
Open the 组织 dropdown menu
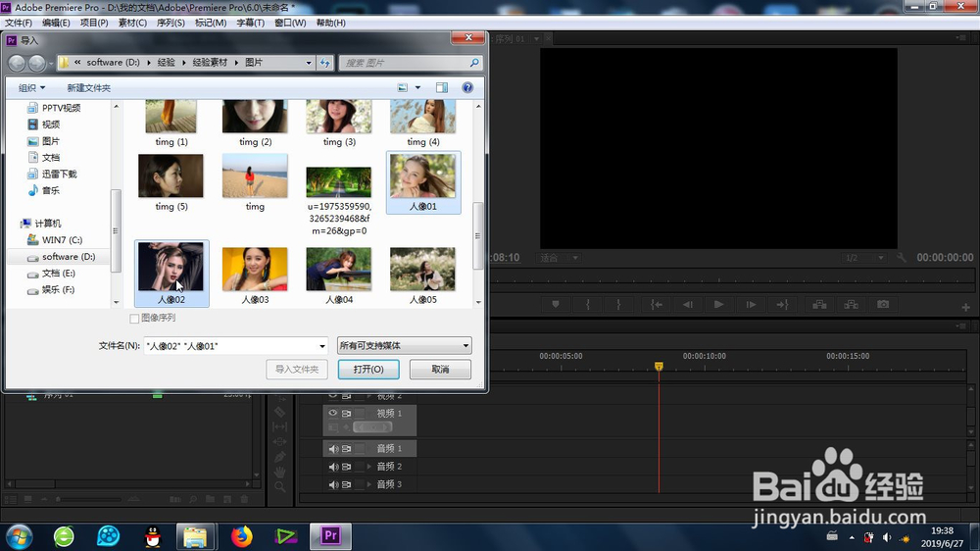(x=32, y=87)
